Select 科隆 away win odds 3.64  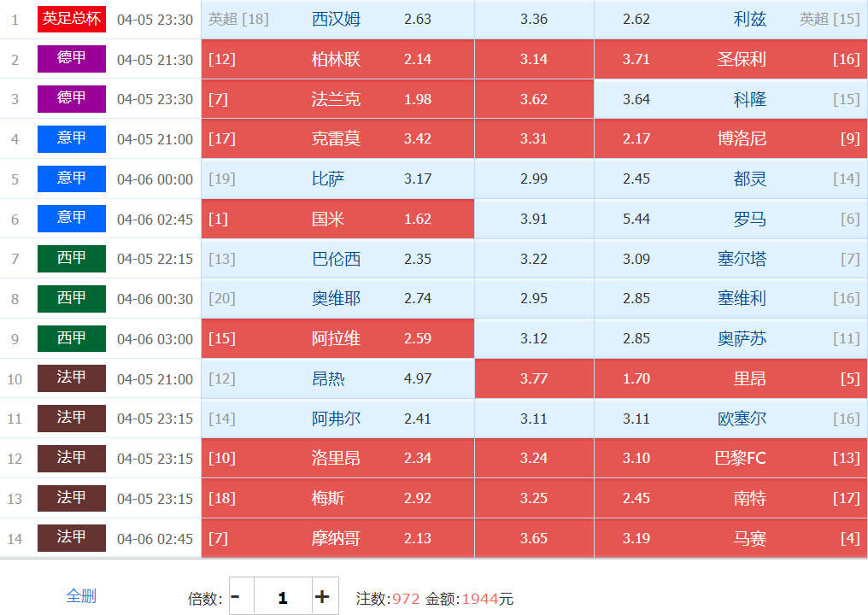(x=730, y=99)
